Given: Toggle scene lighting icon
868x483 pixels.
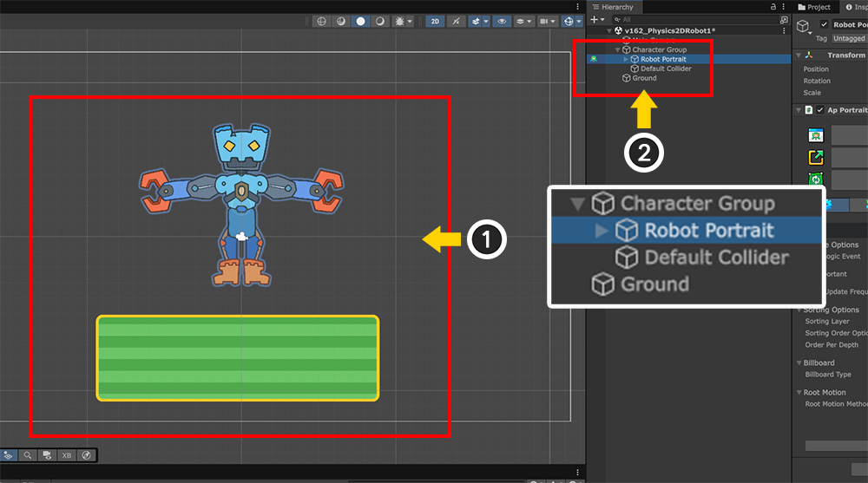Looking at the screenshot, I should click(457, 21).
